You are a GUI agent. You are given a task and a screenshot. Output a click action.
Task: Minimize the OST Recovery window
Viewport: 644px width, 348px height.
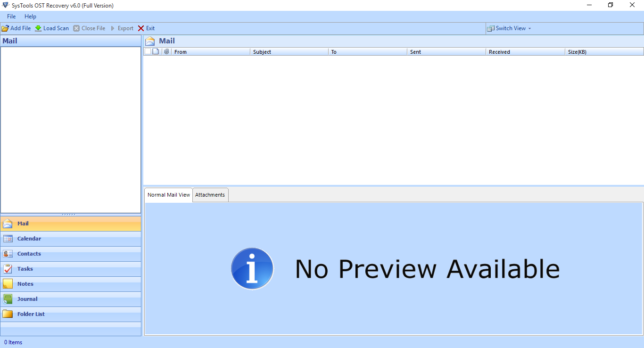[589, 5]
